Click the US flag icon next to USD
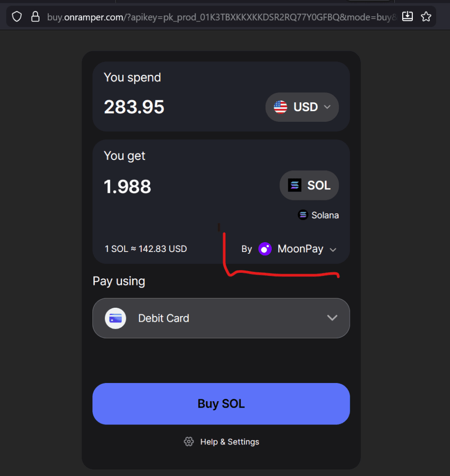The image size is (450, 476). [x=280, y=107]
